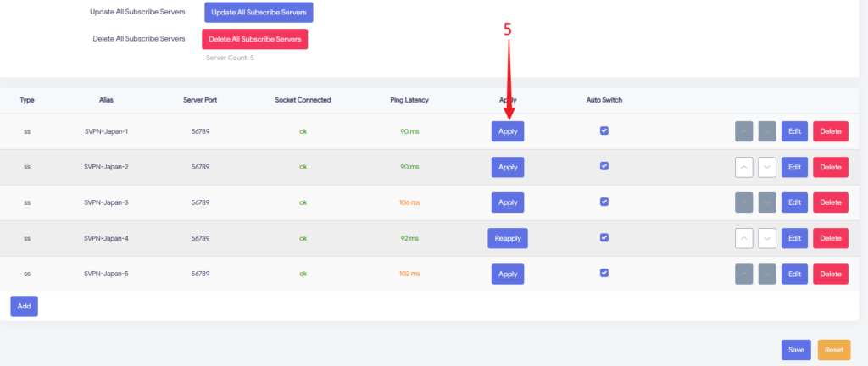This screenshot has height=366, width=868.
Task: Save the server configuration
Action: point(796,349)
